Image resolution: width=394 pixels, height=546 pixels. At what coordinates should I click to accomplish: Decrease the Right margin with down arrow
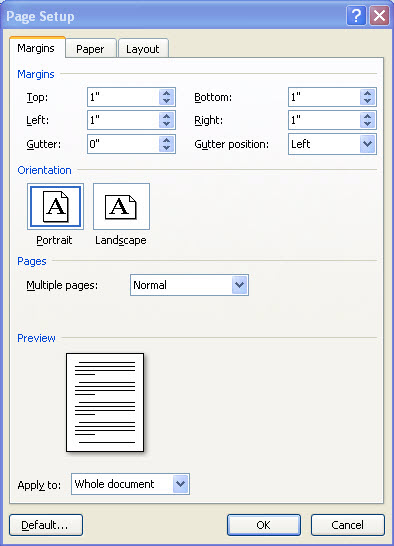(x=368, y=124)
